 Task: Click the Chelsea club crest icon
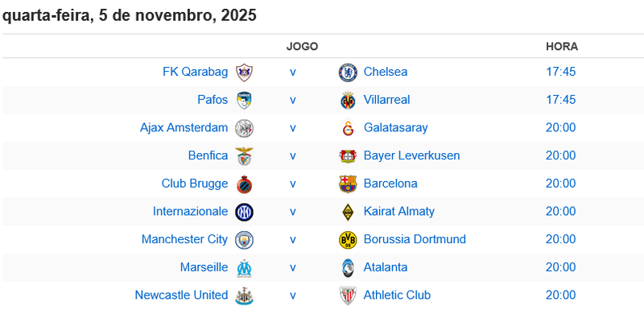coord(347,72)
